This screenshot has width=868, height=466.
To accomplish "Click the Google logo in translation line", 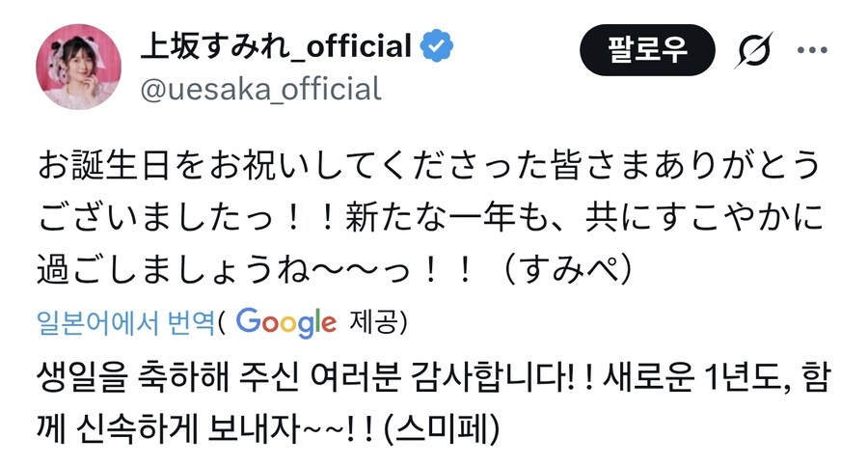I will pyautogui.click(x=285, y=320).
